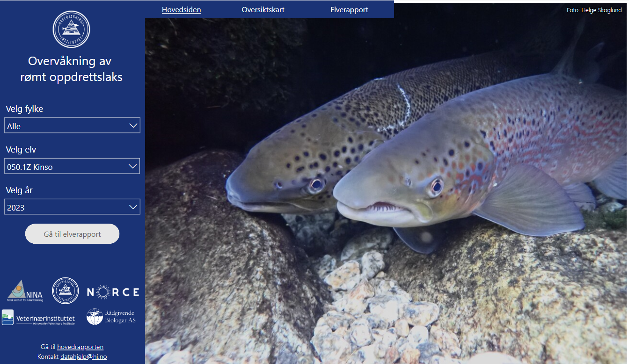The width and height of the screenshot is (629, 364).
Task: Click the Veterinærinstituttet logo
Action: coord(38,318)
